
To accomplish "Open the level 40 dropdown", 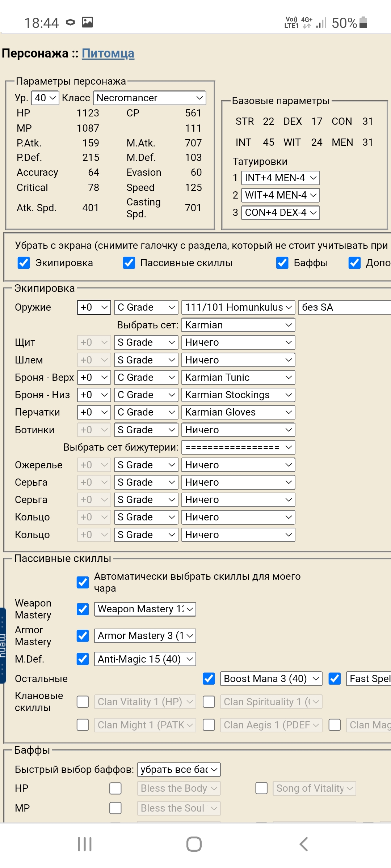I will point(45,98).
